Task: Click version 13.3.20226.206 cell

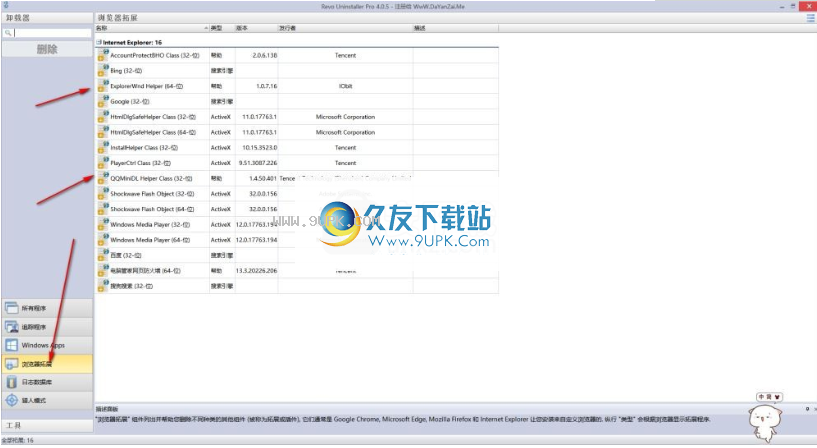Action: click(x=256, y=270)
